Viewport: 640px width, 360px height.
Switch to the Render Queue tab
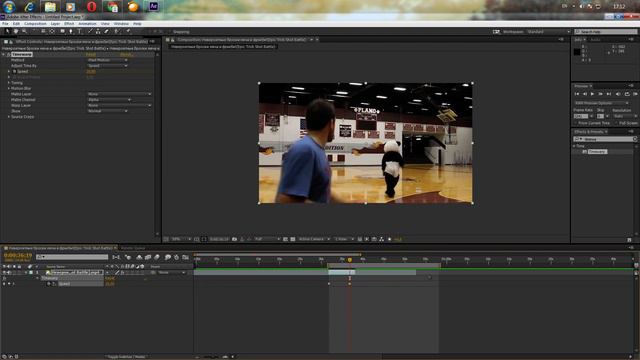pyautogui.click(x=133, y=248)
